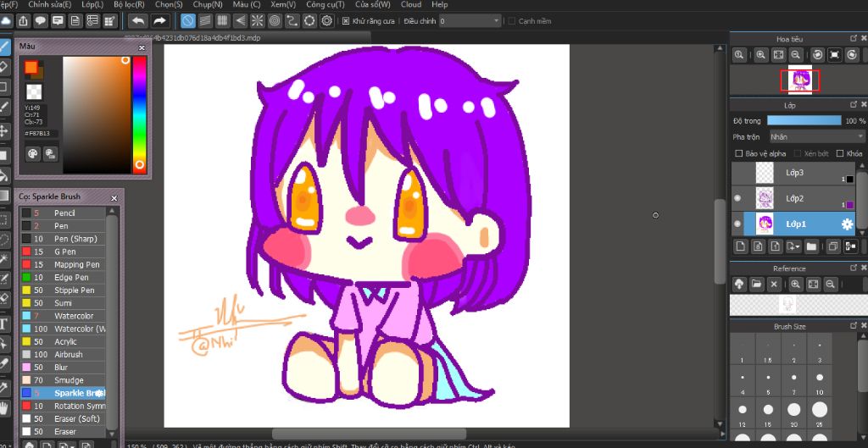868x448 pixels.
Task: Click the speech bubble comment icon
Action: coord(41,21)
